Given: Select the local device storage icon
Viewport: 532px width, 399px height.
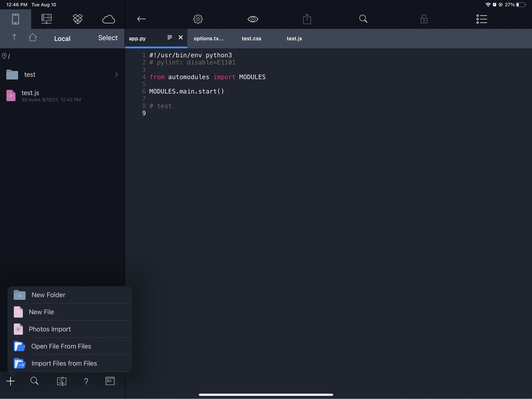Looking at the screenshot, I should 16,19.
